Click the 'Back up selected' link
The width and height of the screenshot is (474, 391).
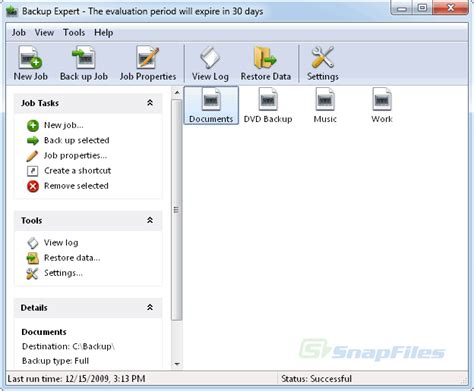(x=77, y=140)
